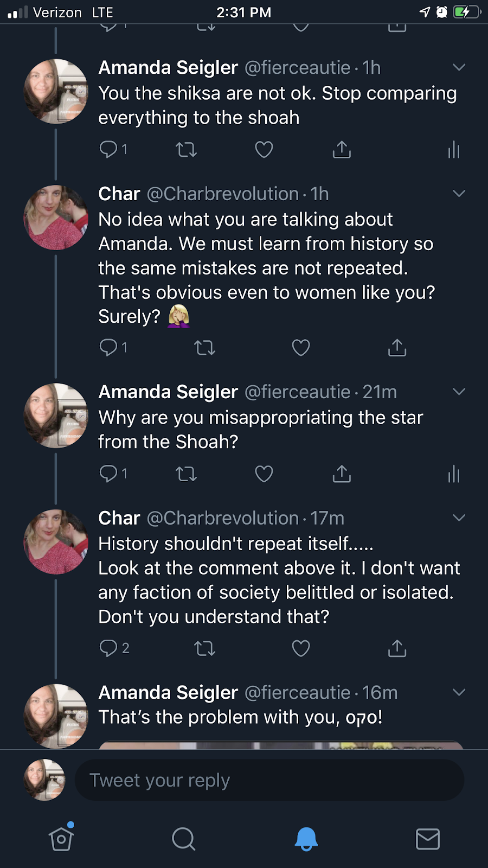Open the Messages envelope tab
The height and width of the screenshot is (868, 488).
427,839
